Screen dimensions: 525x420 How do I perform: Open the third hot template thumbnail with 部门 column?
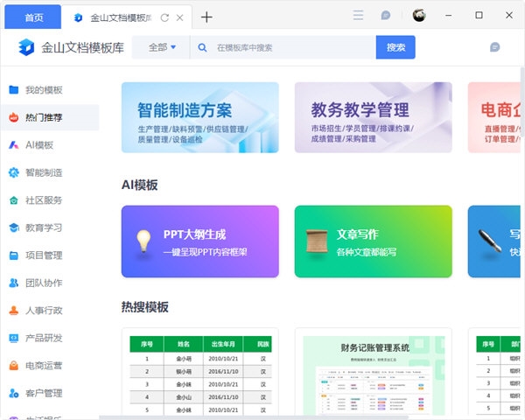coord(494,372)
